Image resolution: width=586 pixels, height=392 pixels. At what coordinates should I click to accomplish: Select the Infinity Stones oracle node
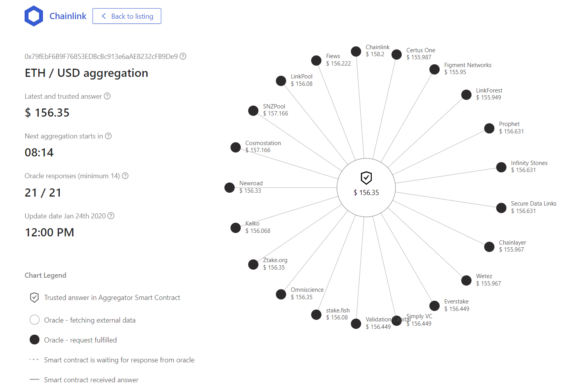click(501, 167)
